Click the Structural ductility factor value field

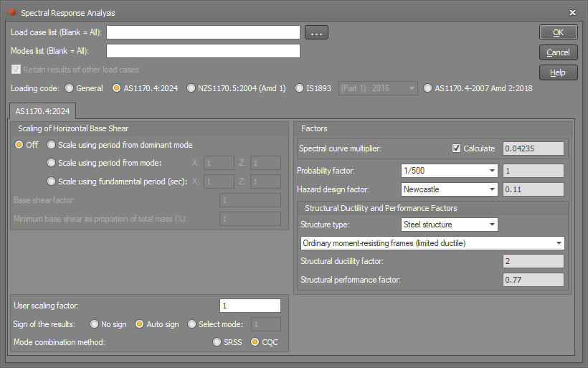[534, 261]
